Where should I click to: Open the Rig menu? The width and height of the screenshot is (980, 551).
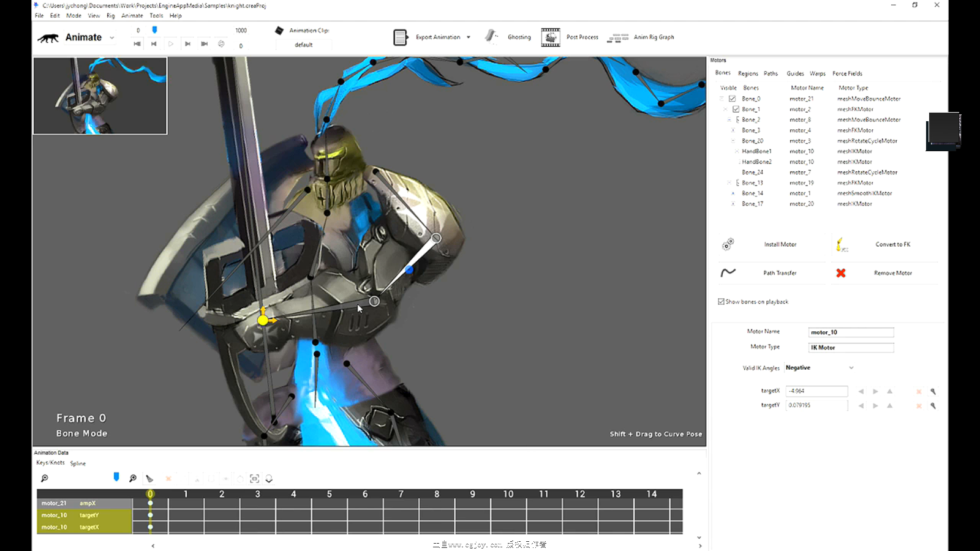pyautogui.click(x=111, y=15)
